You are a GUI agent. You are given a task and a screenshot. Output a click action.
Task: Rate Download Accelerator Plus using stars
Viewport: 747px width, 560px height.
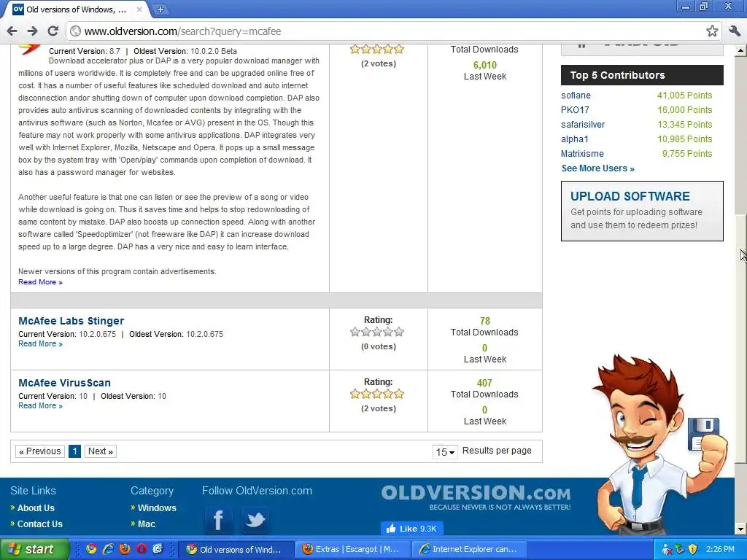(377, 49)
